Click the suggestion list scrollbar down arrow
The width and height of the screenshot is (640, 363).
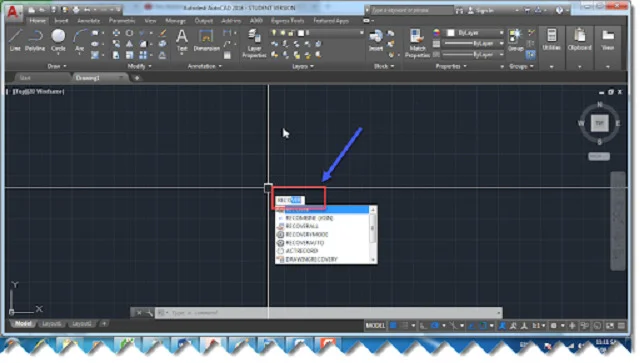pos(373,260)
